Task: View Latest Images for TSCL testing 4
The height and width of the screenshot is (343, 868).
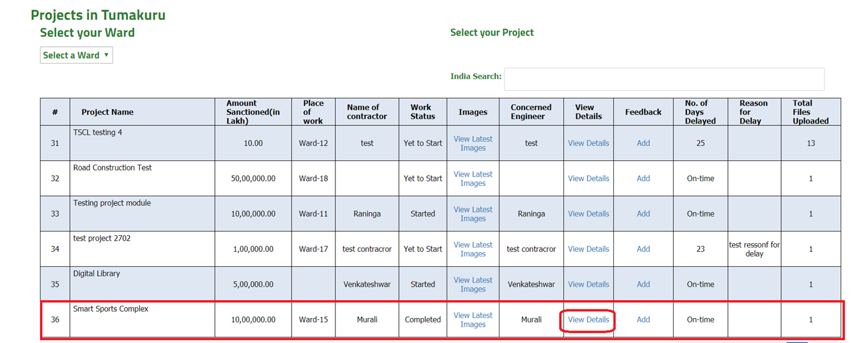Action: [x=473, y=143]
